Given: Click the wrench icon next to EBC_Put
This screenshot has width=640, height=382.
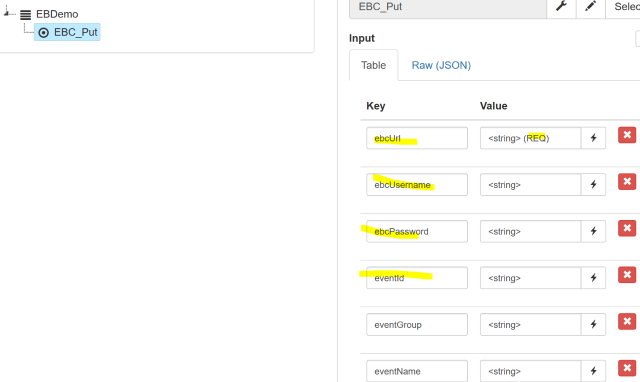Looking at the screenshot, I should coord(561,7).
